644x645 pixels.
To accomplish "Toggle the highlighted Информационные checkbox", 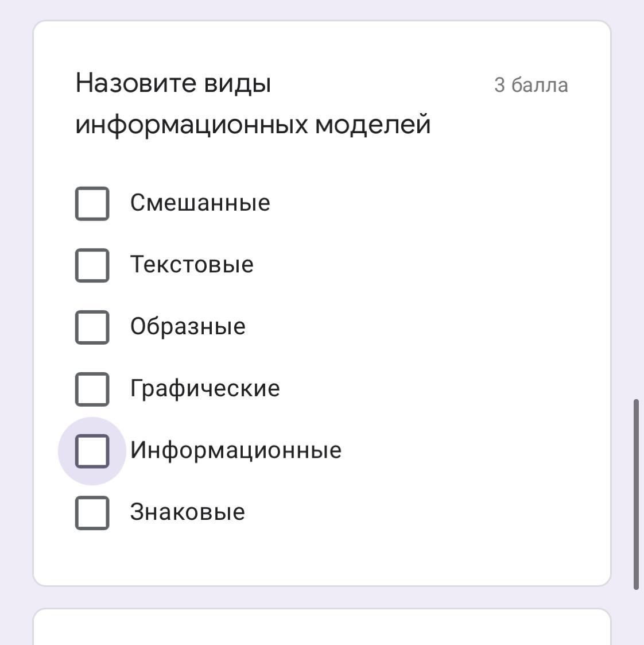I will (x=92, y=451).
